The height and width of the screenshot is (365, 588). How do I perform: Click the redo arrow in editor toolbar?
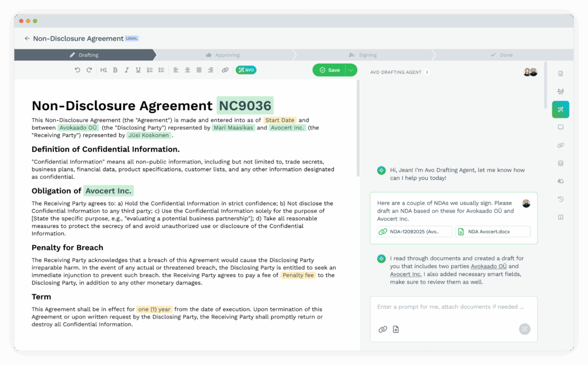point(89,70)
